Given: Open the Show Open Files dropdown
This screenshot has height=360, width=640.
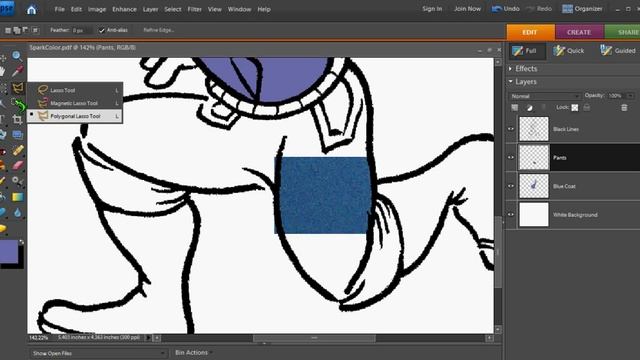Looking at the screenshot, I should click(98, 353).
